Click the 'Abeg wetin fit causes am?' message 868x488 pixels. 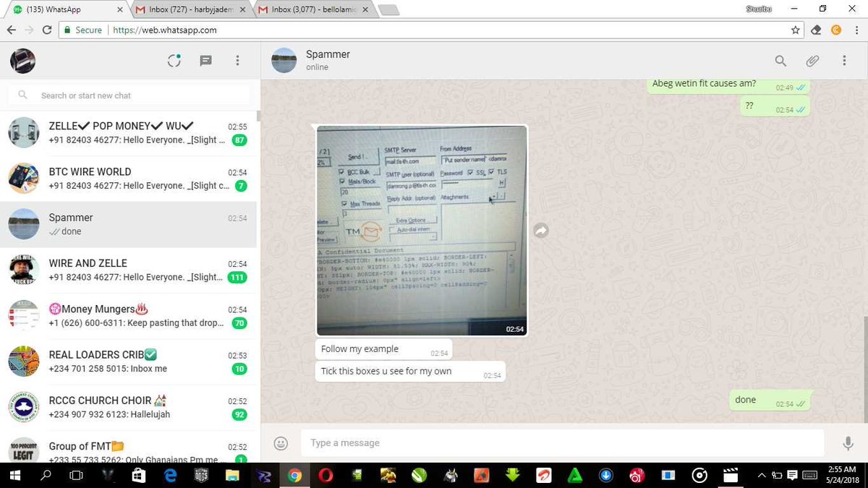point(728,85)
